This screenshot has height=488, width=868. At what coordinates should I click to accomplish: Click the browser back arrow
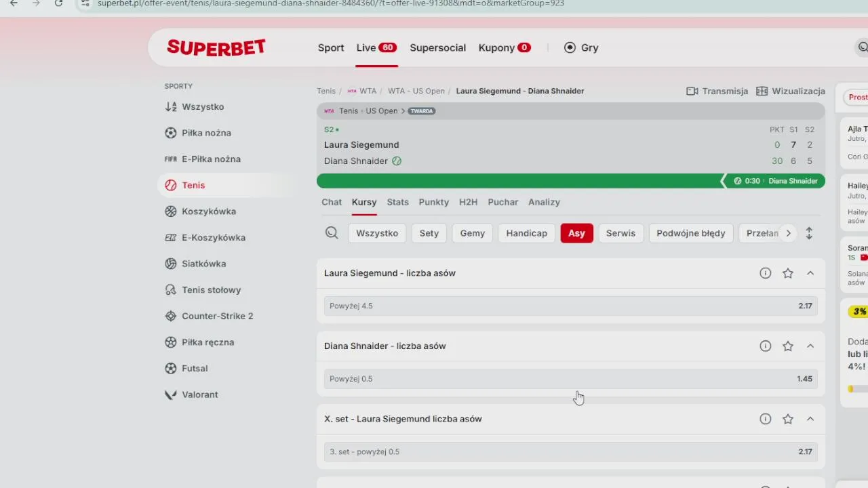tap(14, 3)
